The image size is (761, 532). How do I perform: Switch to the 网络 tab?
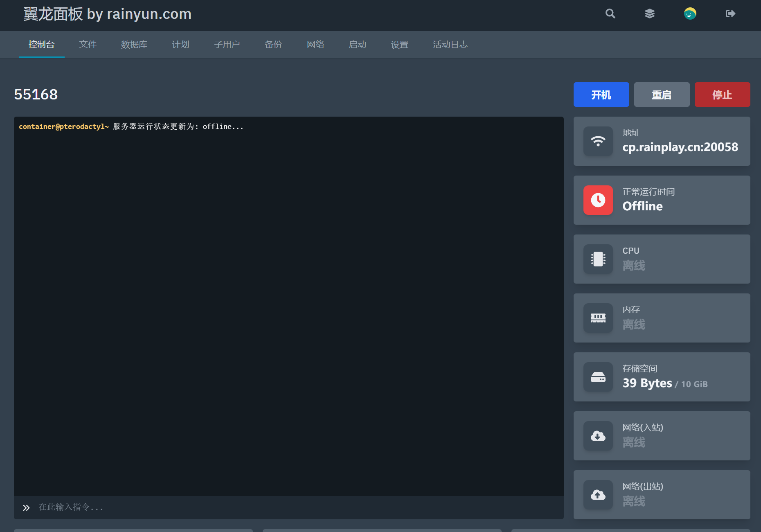pyautogui.click(x=315, y=44)
